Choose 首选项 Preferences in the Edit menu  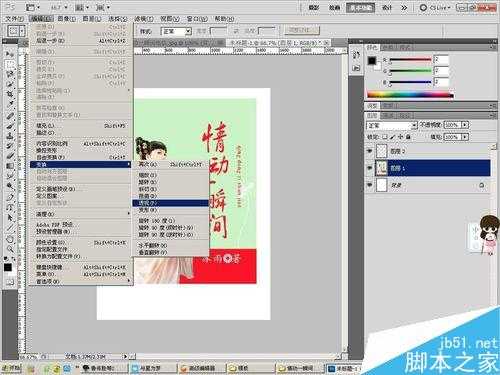coord(81,282)
